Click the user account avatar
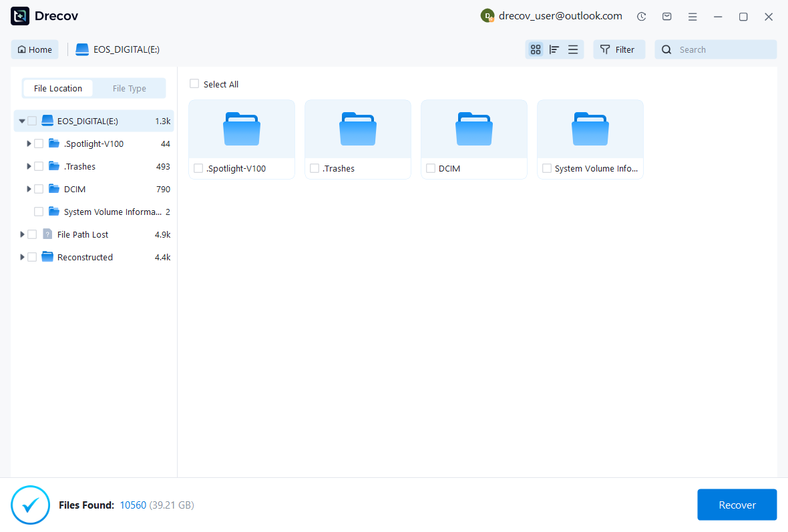The image size is (788, 532). pos(487,16)
